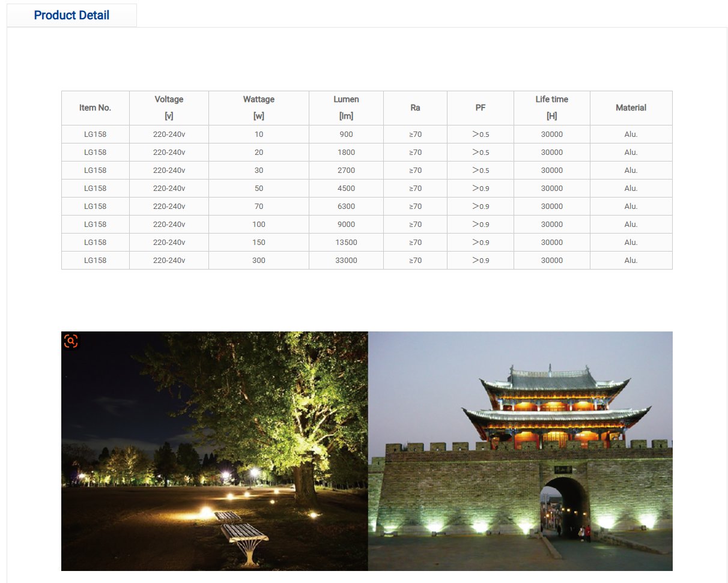
Task: Click "LG158" in the 900 lumen row
Action: click(x=96, y=134)
